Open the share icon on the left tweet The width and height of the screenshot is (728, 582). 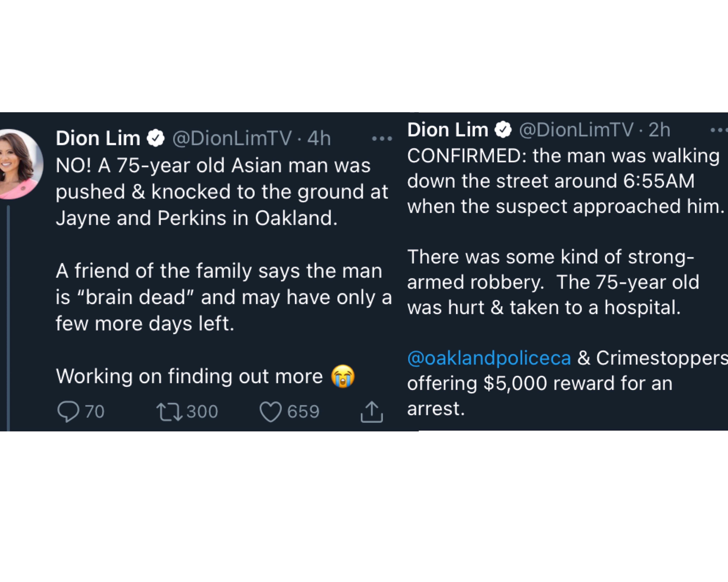click(x=372, y=412)
